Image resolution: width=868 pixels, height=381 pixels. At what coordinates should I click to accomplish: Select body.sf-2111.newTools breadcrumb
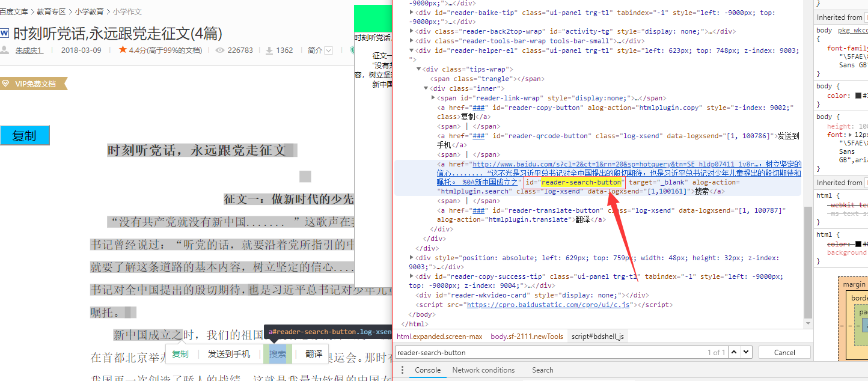point(527,337)
